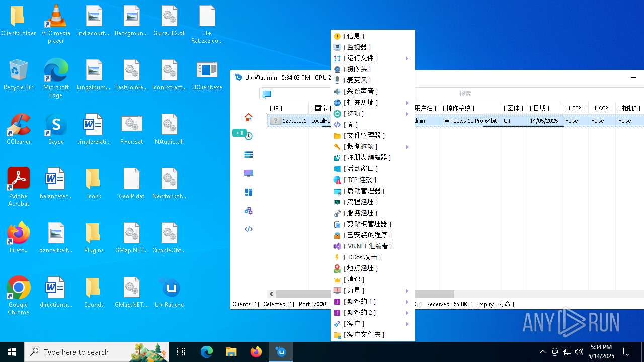644x362 pixels.
Task: Expand the 额外的 1 submenu arrow
Action: click(x=407, y=302)
